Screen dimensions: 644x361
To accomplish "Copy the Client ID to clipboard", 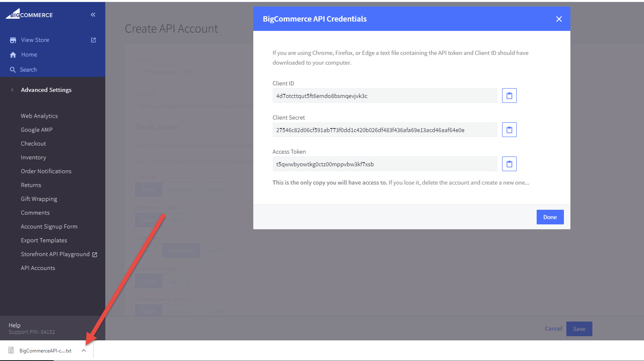I will [509, 96].
